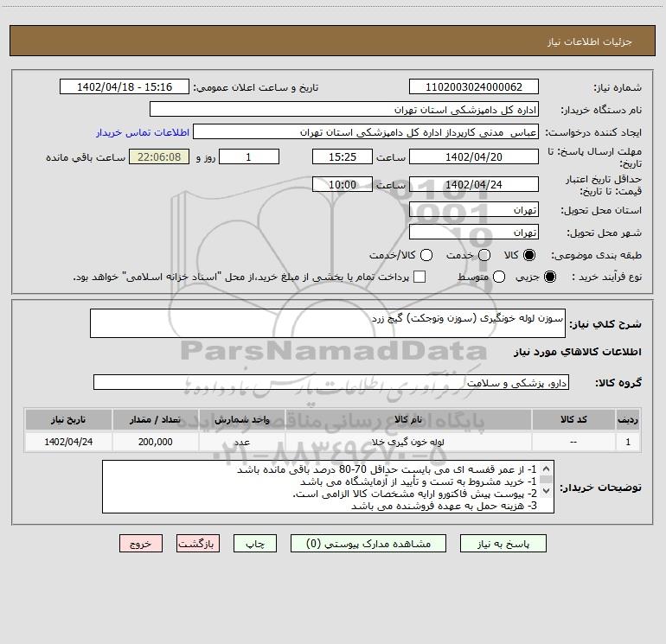Viewport: 666px width, 644px height.
Task: Click the buyer note about هزینه حمل
Action: pyautogui.click(x=444, y=506)
